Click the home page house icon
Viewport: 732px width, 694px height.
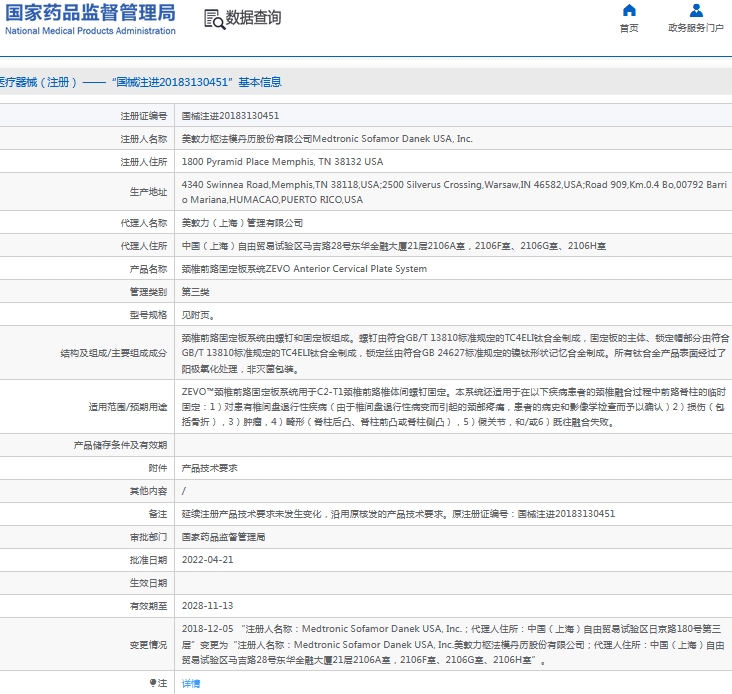(629, 10)
